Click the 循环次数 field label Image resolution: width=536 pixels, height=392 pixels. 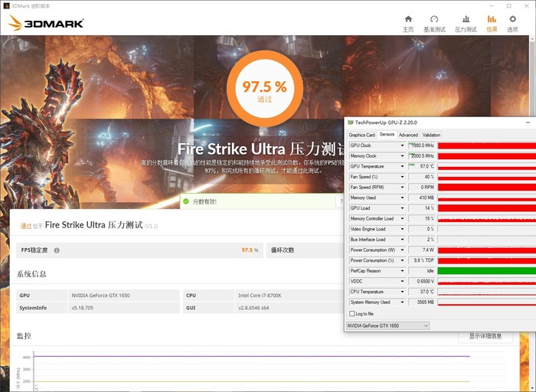(x=283, y=250)
